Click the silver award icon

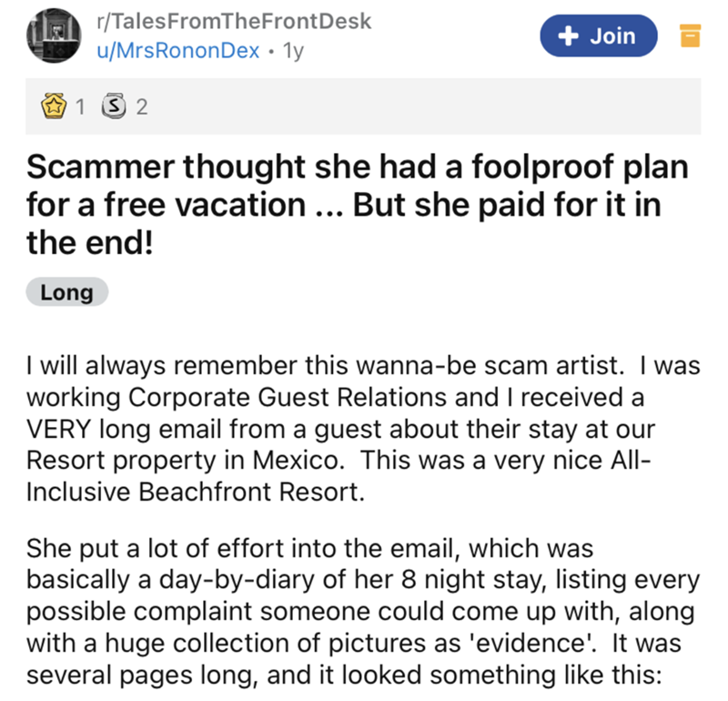click(113, 108)
